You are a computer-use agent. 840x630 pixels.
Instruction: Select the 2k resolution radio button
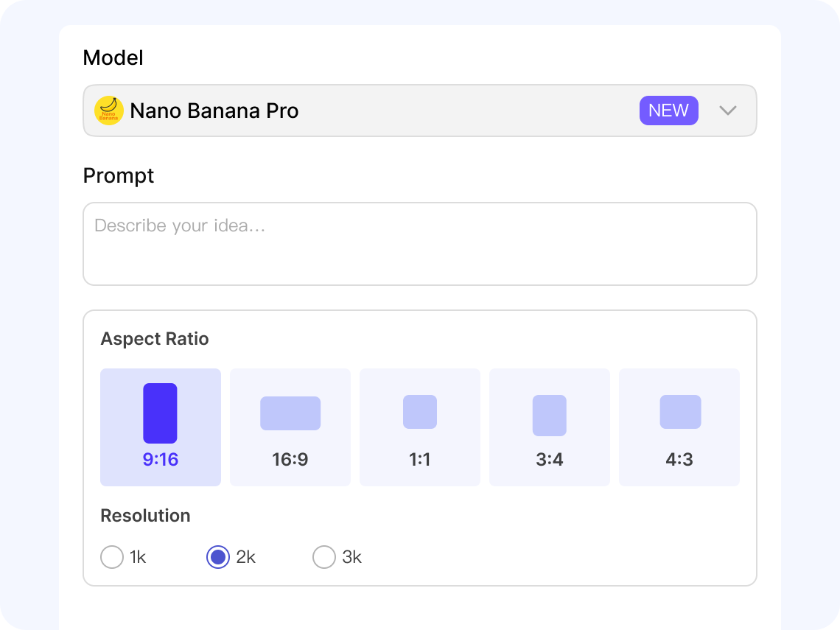point(218,557)
